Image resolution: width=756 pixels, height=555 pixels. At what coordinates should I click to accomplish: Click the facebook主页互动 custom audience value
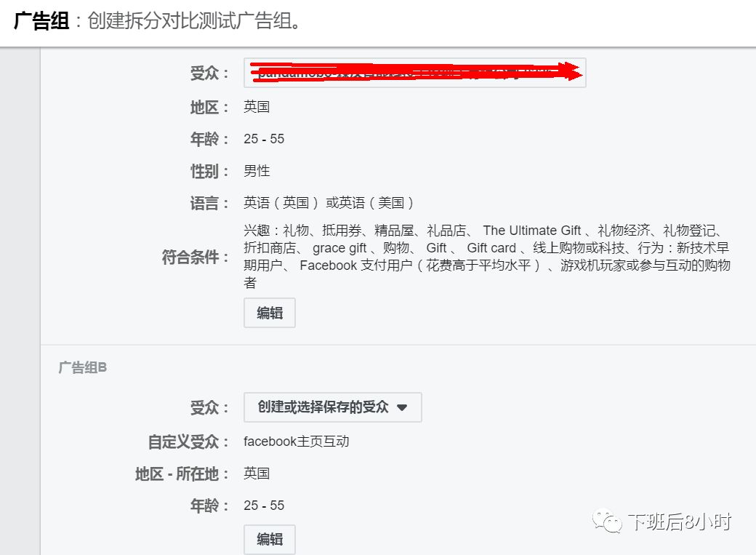pos(297,442)
